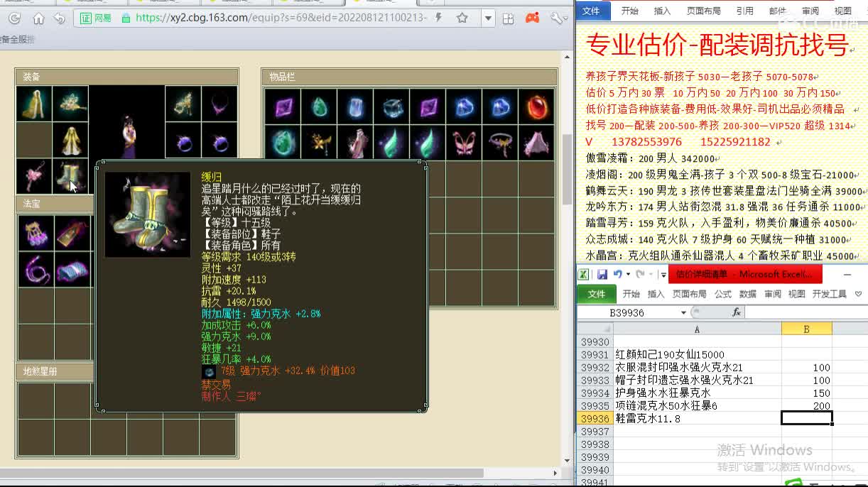Select the pink necklace equipment item
The height and width of the screenshot is (487, 868).
tap(219, 104)
